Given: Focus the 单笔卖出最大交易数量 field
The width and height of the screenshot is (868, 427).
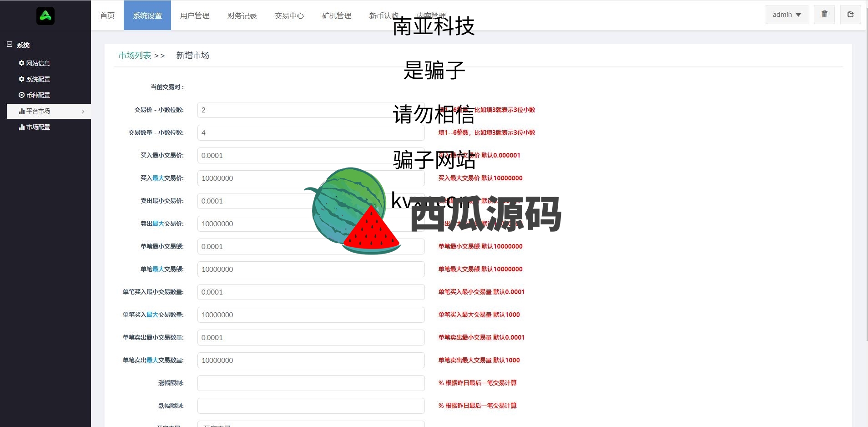Looking at the screenshot, I should [x=311, y=360].
